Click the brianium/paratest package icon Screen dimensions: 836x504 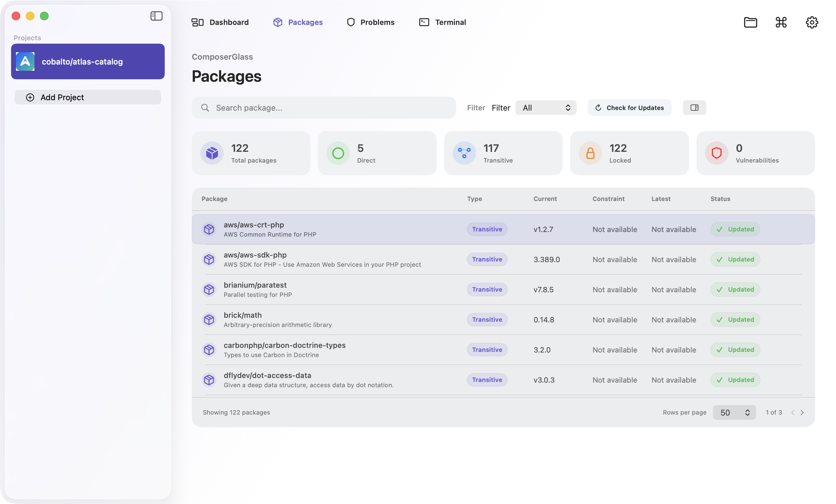point(209,290)
